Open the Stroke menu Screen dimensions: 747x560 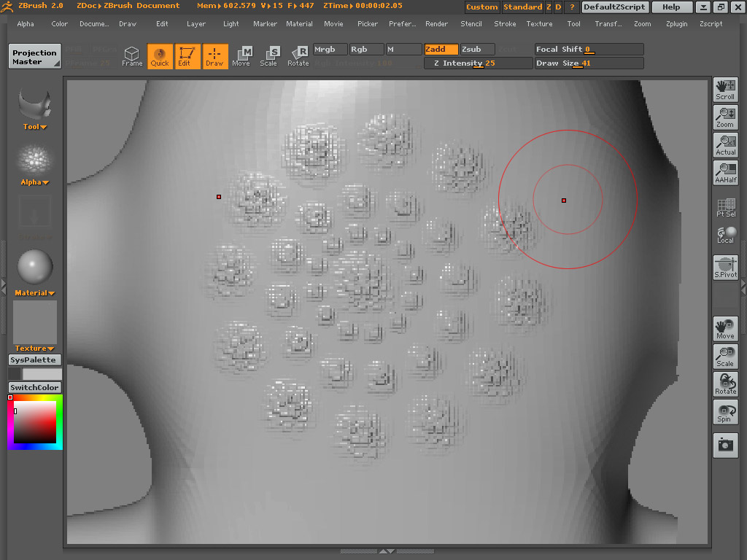[505, 24]
